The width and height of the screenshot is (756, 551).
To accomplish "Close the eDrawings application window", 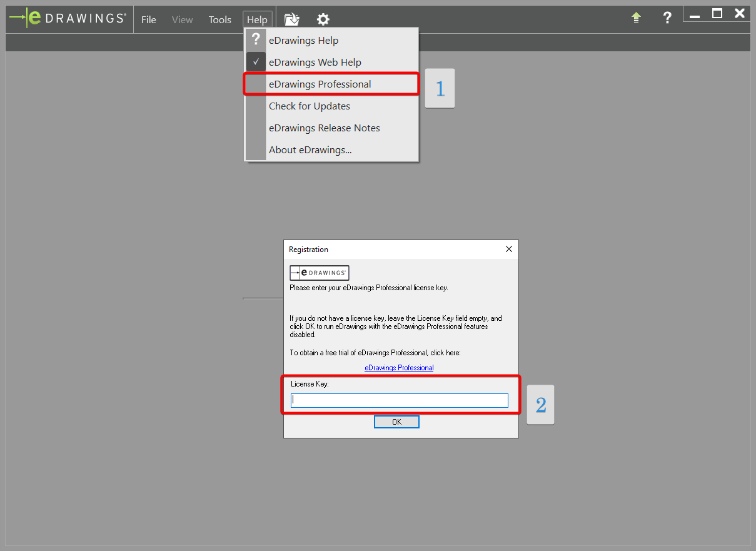I will tap(740, 14).
